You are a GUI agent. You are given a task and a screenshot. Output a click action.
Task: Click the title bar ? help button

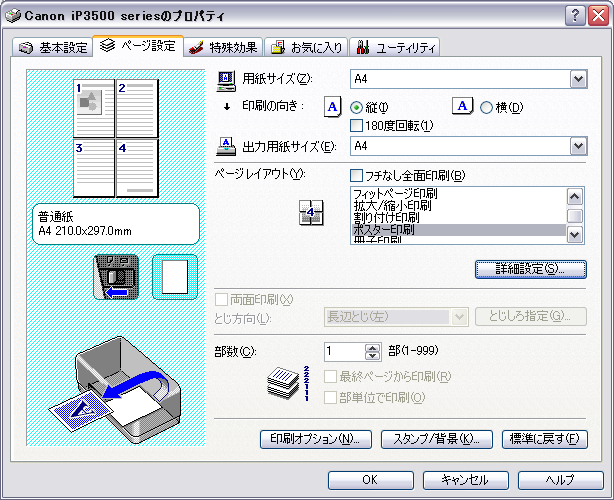click(x=575, y=16)
